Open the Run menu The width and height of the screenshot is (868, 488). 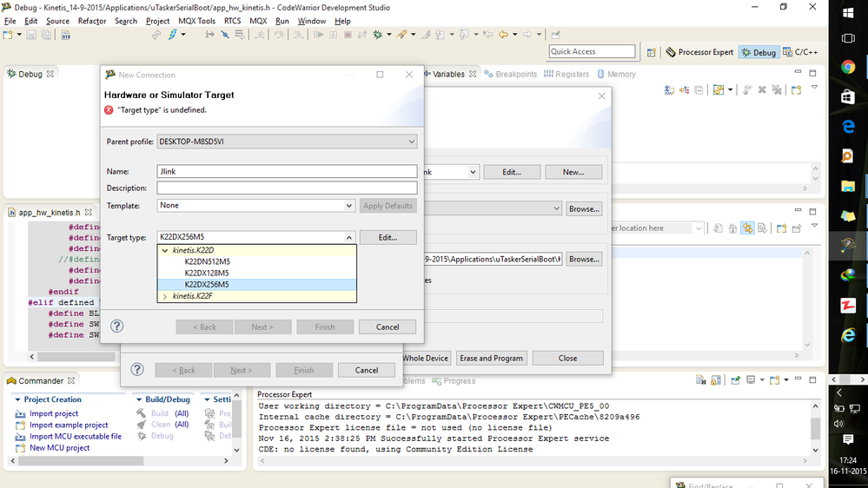point(282,21)
